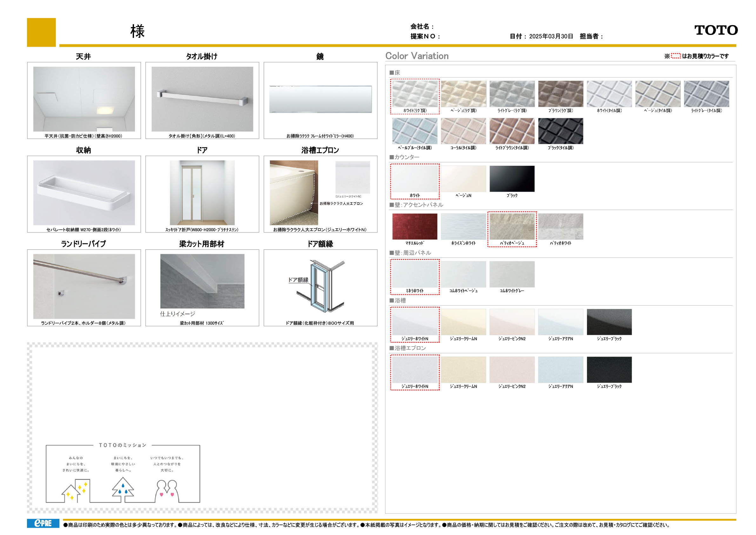The height and width of the screenshot is (535, 756).
Task: Open the 鏡 wide mirror photo
Action: 320,99
